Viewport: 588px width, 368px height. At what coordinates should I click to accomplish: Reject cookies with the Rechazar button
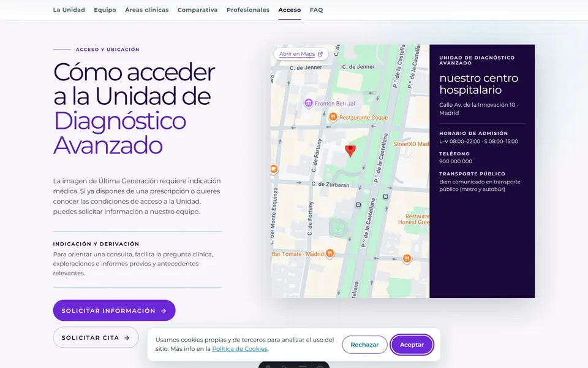364,345
